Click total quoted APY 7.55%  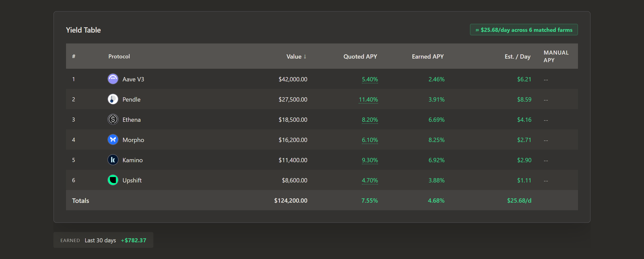369,201
